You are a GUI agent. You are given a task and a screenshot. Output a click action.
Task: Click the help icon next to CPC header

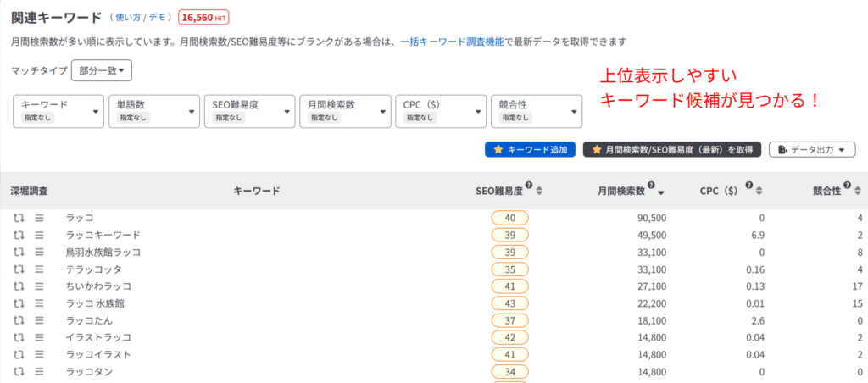[x=749, y=186]
